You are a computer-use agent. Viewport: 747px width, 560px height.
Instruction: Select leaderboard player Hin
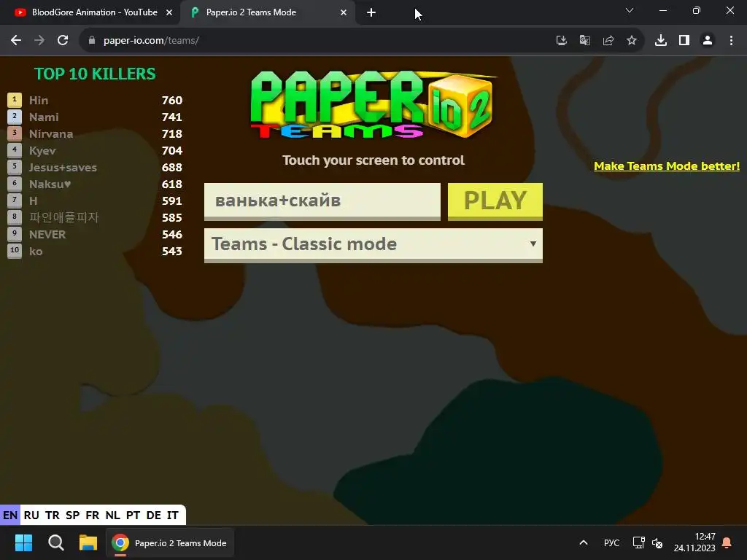click(x=39, y=101)
